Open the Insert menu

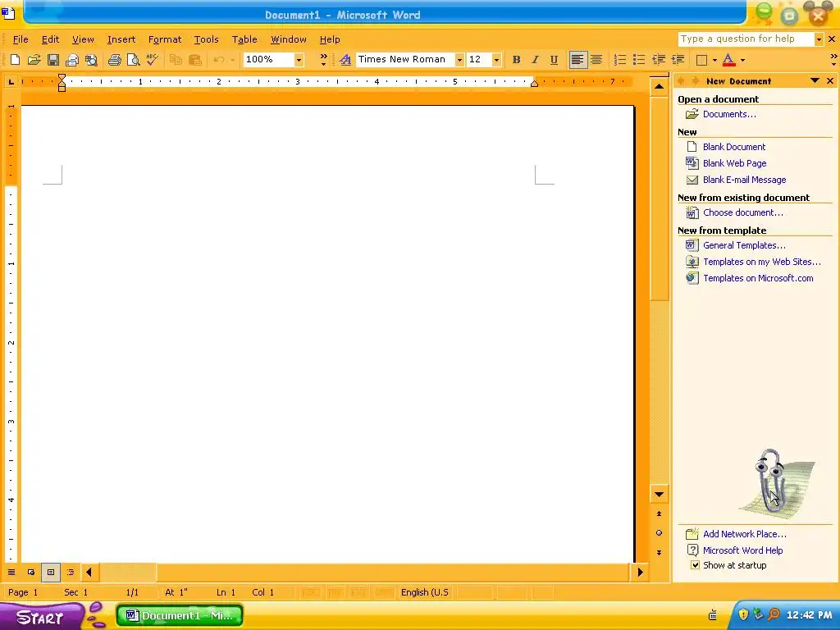(121, 39)
